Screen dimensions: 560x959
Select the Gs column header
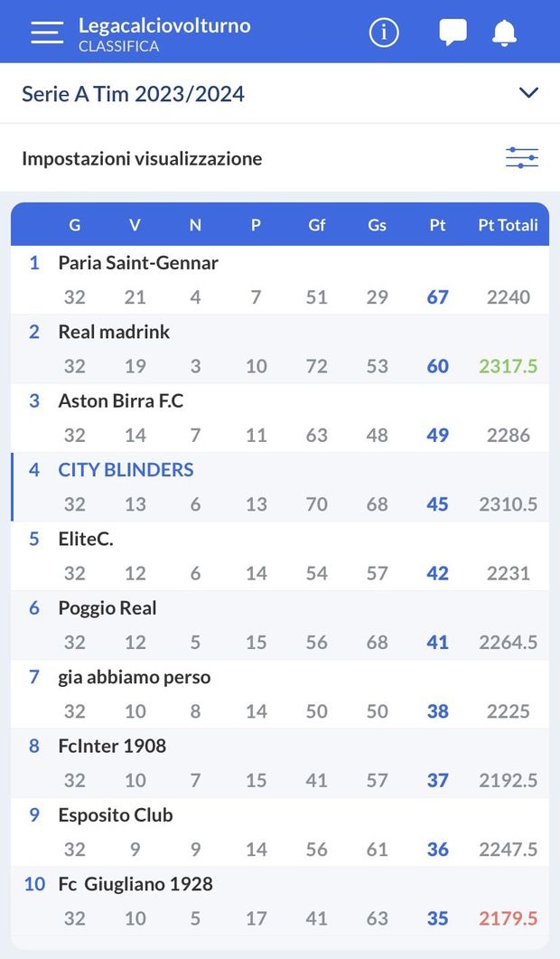coord(377,225)
